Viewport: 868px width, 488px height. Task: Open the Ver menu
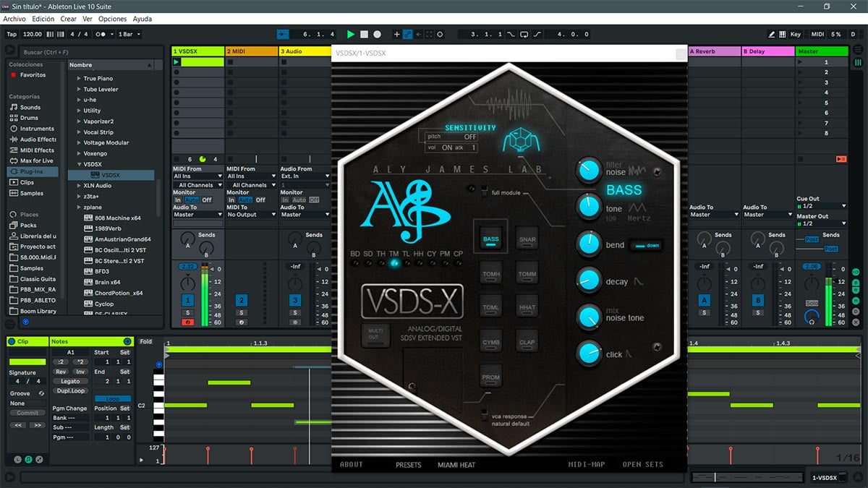[x=88, y=19]
